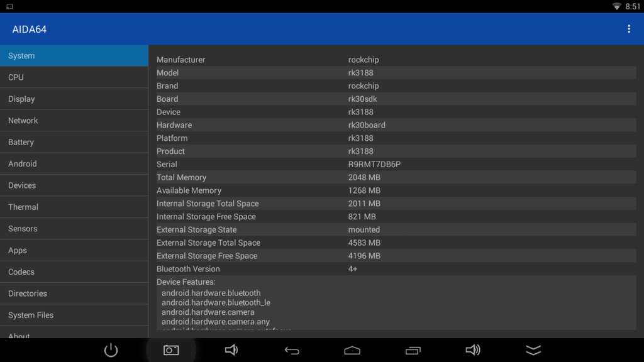Click Internal Storage Total Space 2011 MB
Viewport: 644px width, 362px height.
[x=364, y=204]
